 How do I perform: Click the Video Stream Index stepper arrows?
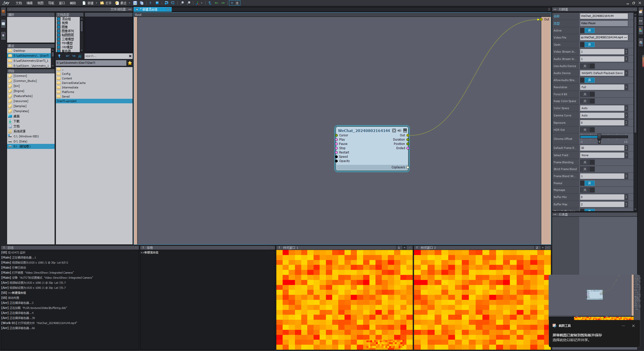pos(626,52)
